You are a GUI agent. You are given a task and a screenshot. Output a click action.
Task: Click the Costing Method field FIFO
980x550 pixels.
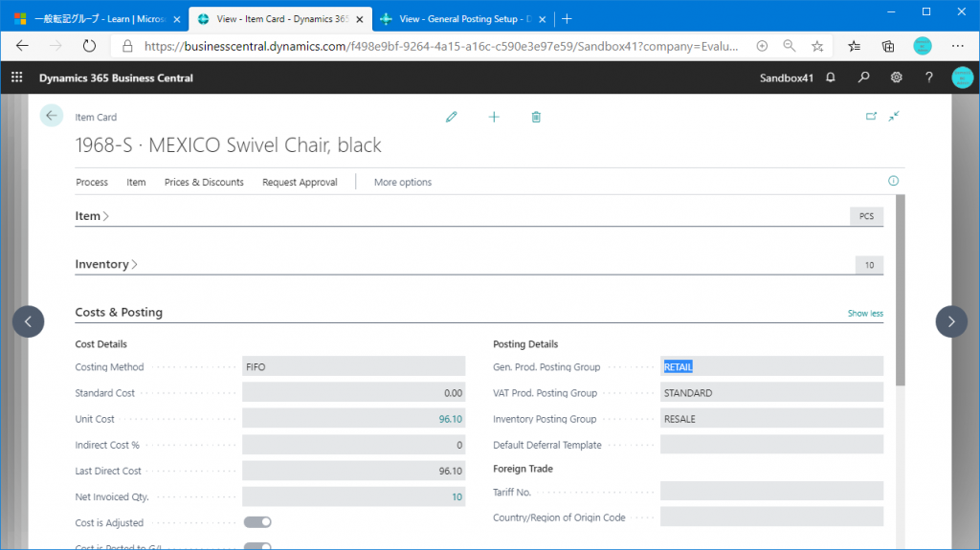(354, 366)
